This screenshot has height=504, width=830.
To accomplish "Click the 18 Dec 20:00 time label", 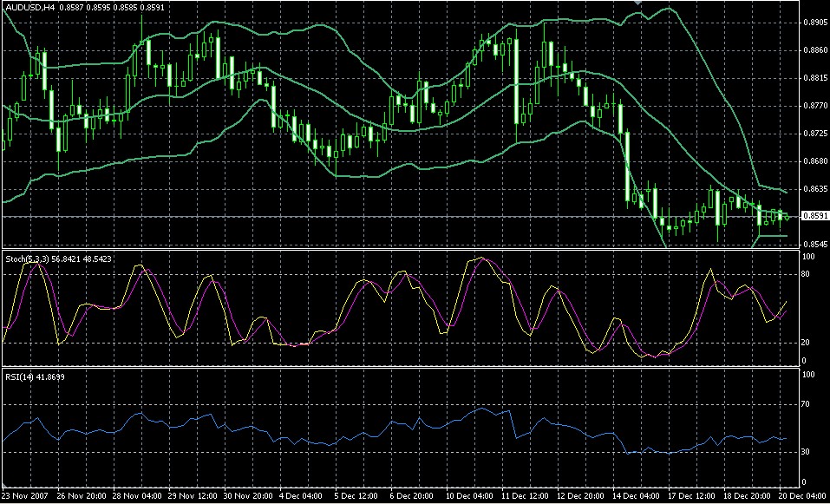I will tap(748, 496).
